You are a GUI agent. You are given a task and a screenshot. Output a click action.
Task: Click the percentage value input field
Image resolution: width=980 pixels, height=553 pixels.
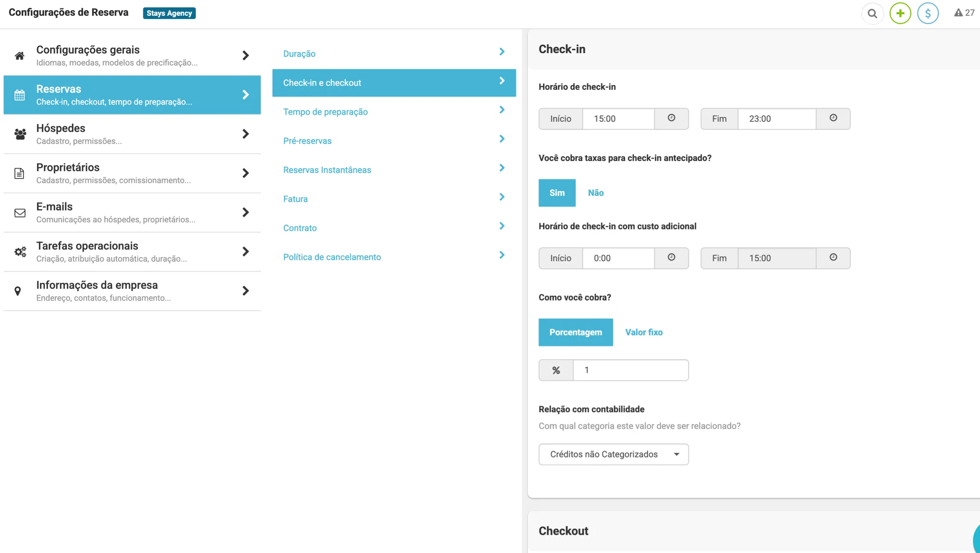click(630, 370)
